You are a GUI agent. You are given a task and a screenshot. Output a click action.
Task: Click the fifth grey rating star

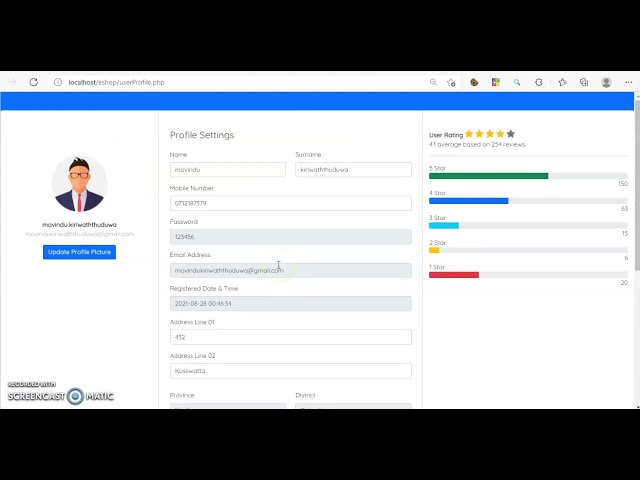tap(511, 134)
